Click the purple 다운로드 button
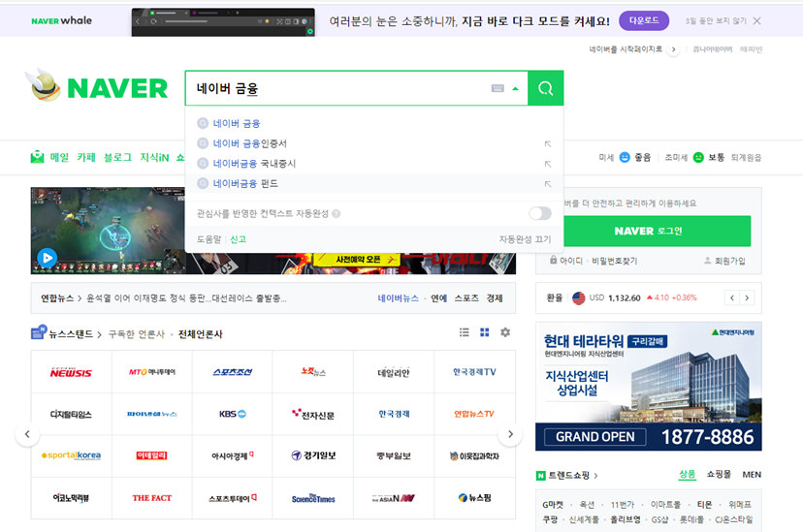Screen dimensions: 803x532 click(644, 20)
